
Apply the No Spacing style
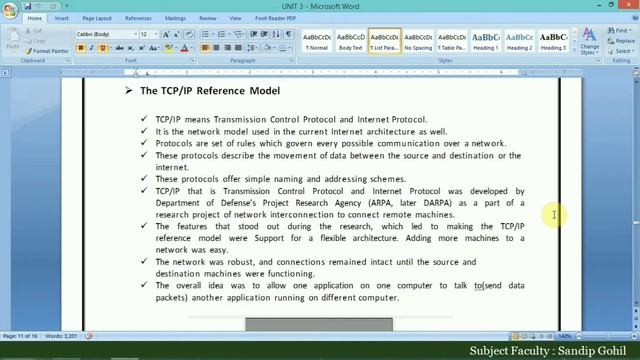pyautogui.click(x=418, y=41)
